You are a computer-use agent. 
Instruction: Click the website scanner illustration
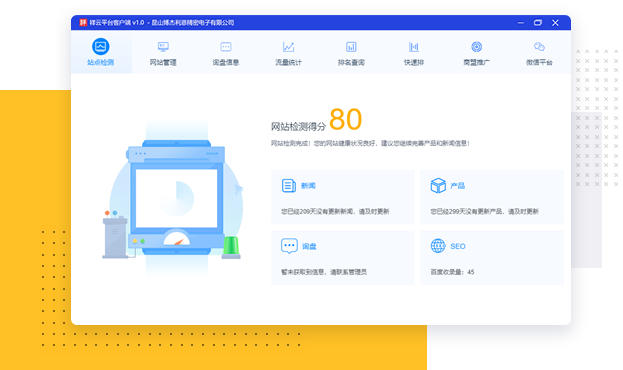(173, 199)
